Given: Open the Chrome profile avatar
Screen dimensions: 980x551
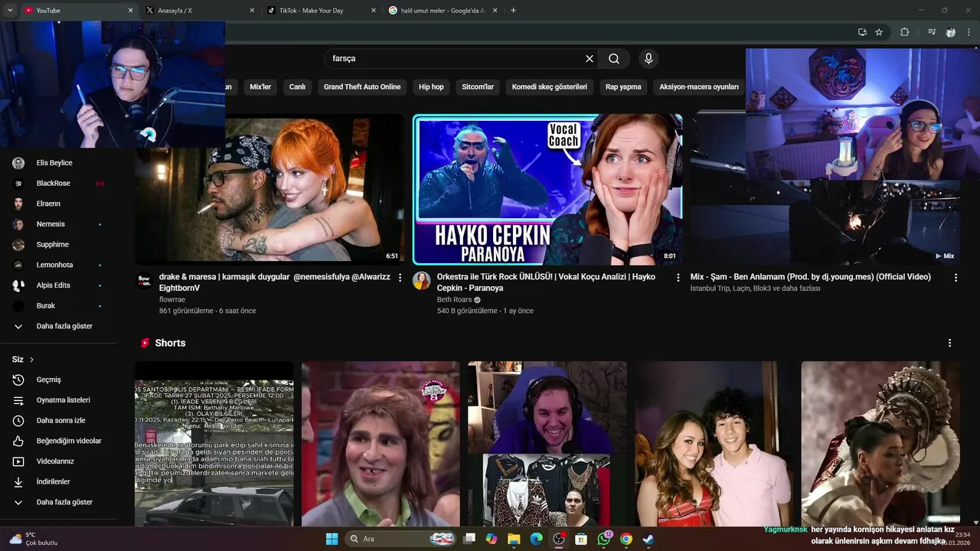Looking at the screenshot, I should click(x=950, y=32).
